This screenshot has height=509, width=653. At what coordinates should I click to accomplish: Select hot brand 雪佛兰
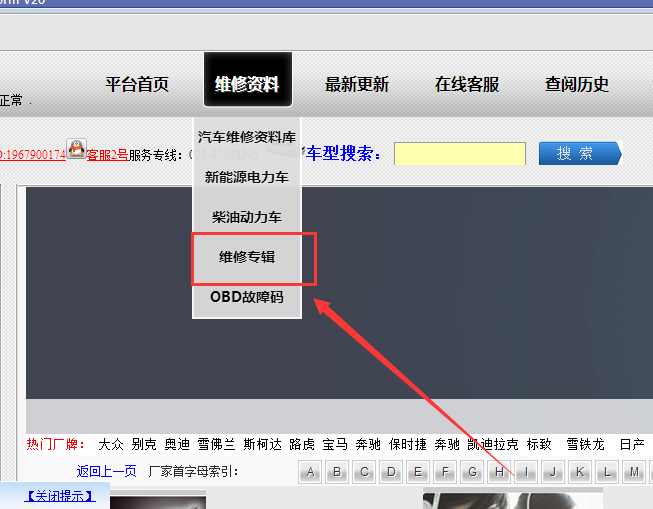pyautogui.click(x=216, y=444)
